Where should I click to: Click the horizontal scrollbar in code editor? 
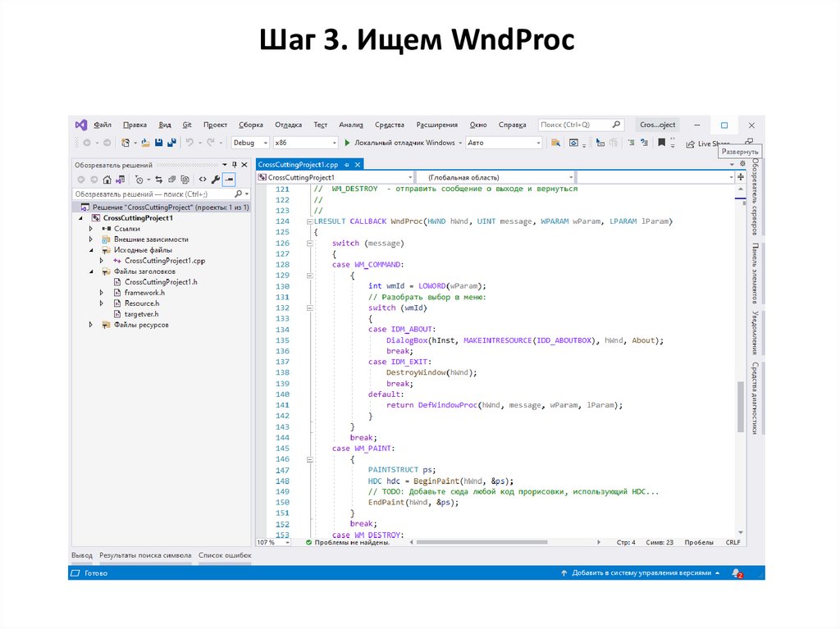pos(482,542)
